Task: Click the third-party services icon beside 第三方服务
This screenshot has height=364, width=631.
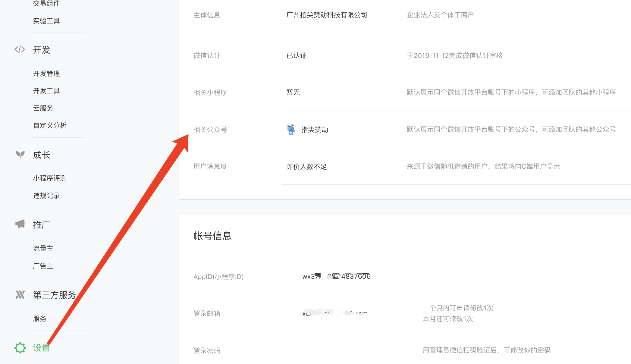Action: coord(20,294)
